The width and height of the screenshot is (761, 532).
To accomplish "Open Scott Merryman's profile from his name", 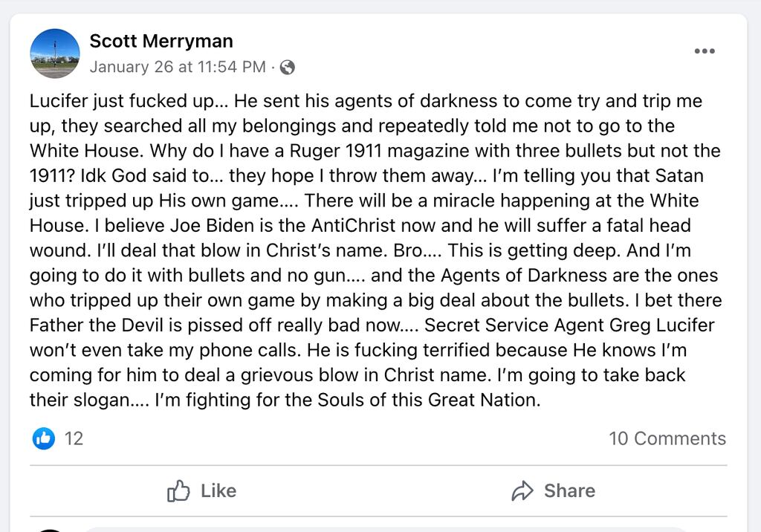I will click(x=161, y=41).
